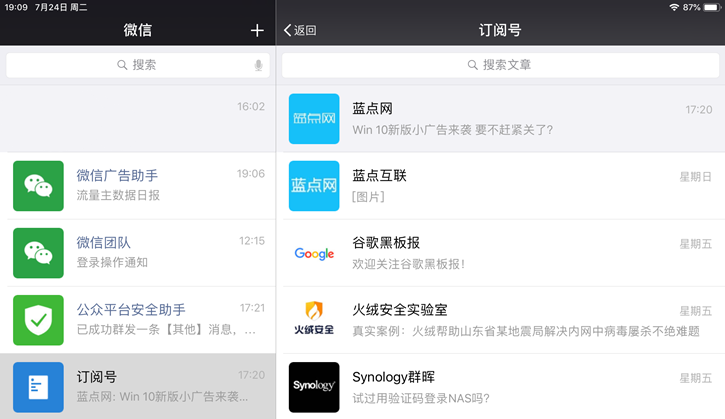Select 蓝点网: Win 10新版 preview text
The height and width of the screenshot is (419, 725).
tap(162, 397)
